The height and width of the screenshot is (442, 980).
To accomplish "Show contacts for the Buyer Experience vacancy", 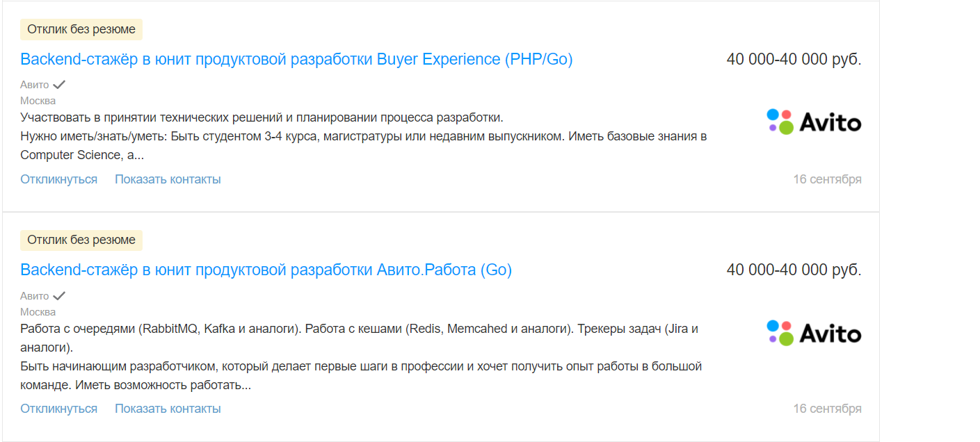I will [168, 179].
